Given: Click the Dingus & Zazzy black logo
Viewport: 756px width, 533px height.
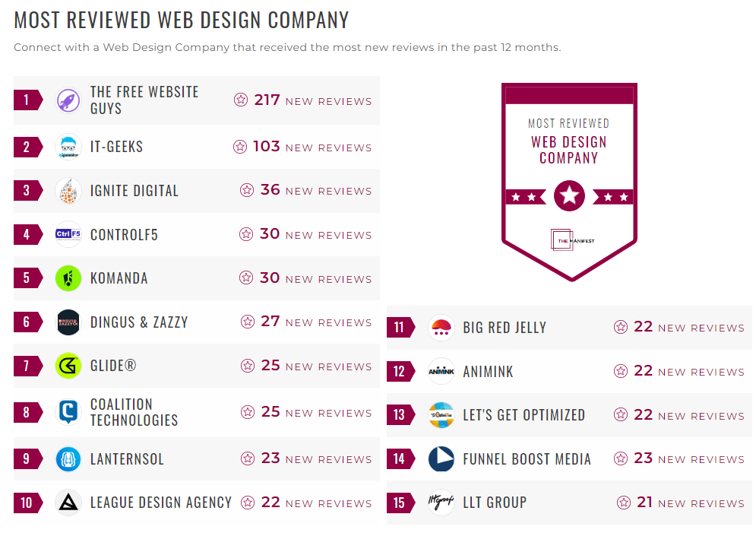Looking at the screenshot, I should pos(68,322).
